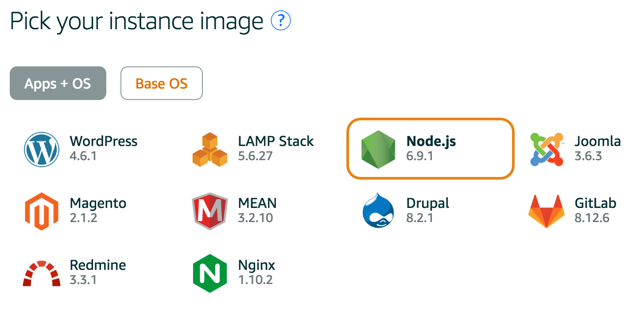
Task: Select the GitLab fox icon
Action: 546,211
